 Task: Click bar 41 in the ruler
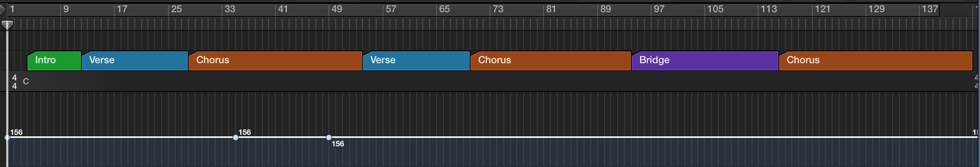(x=283, y=9)
